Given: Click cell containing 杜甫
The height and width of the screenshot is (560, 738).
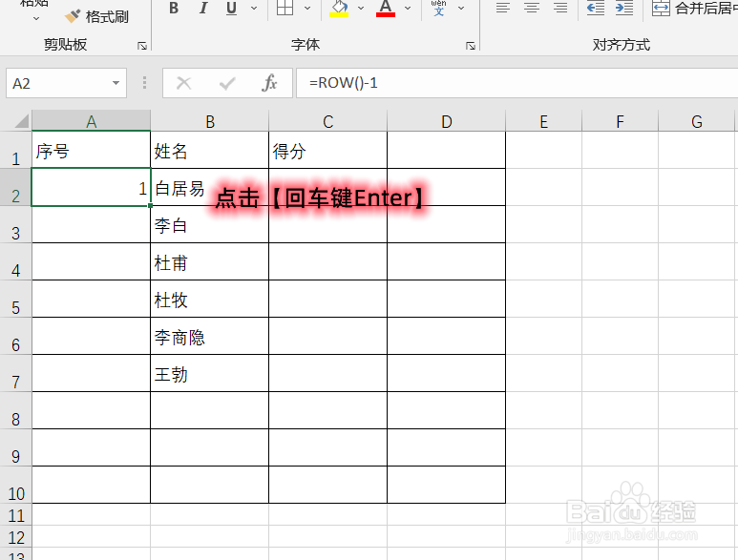Looking at the screenshot, I should 210,262.
